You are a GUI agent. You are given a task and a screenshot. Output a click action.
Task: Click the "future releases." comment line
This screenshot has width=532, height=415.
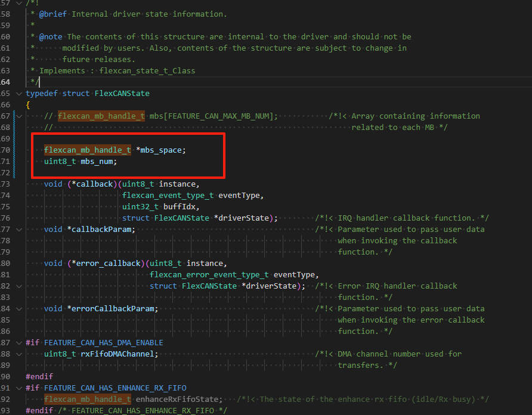tap(99, 60)
